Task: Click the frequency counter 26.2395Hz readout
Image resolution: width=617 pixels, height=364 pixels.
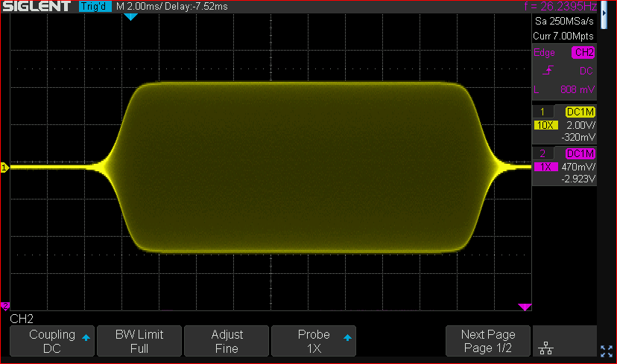Action: pyautogui.click(x=560, y=6)
